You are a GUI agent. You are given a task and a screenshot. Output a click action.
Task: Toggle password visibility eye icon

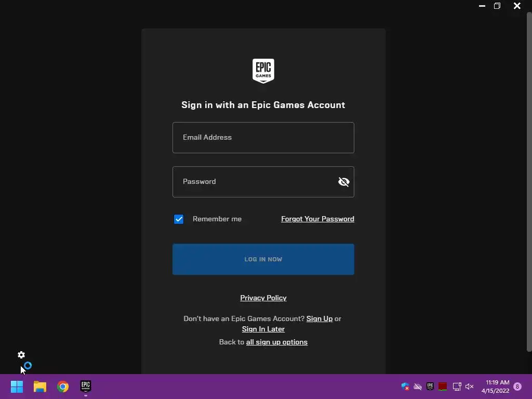click(344, 182)
